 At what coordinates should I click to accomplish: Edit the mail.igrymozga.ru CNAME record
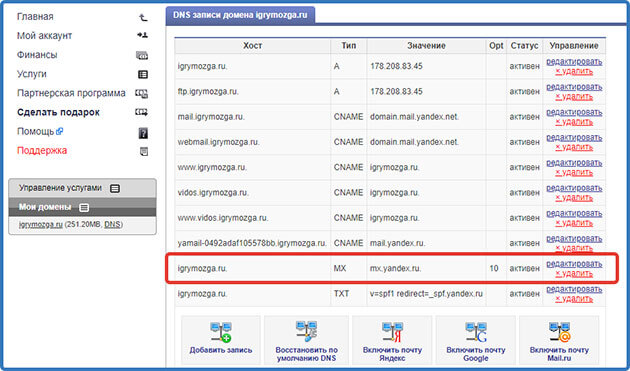click(x=574, y=113)
